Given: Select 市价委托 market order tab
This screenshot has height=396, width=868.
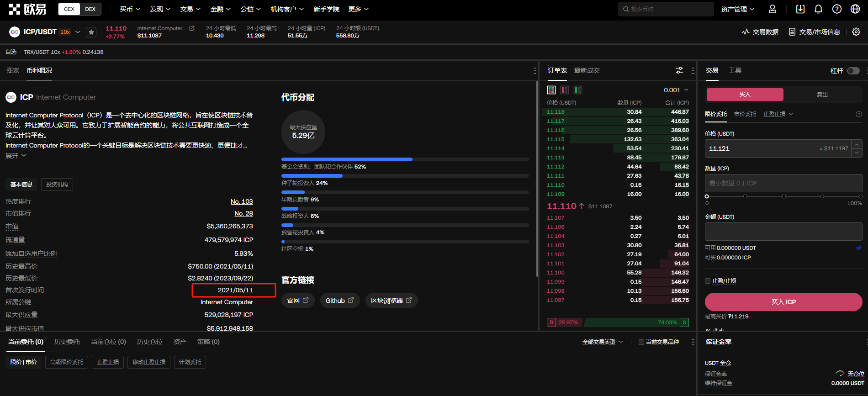Looking at the screenshot, I should click(x=745, y=114).
